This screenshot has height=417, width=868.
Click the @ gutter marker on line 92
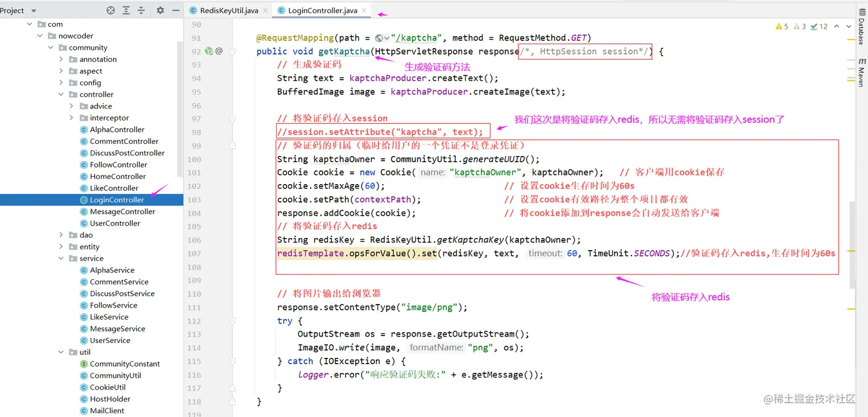[x=219, y=51]
